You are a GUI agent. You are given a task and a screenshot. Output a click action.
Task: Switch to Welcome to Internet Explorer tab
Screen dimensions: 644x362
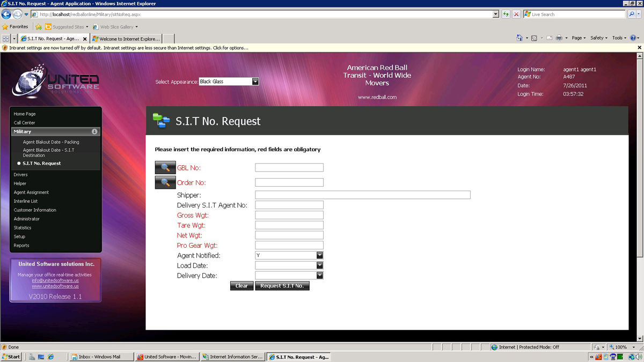[x=126, y=39]
